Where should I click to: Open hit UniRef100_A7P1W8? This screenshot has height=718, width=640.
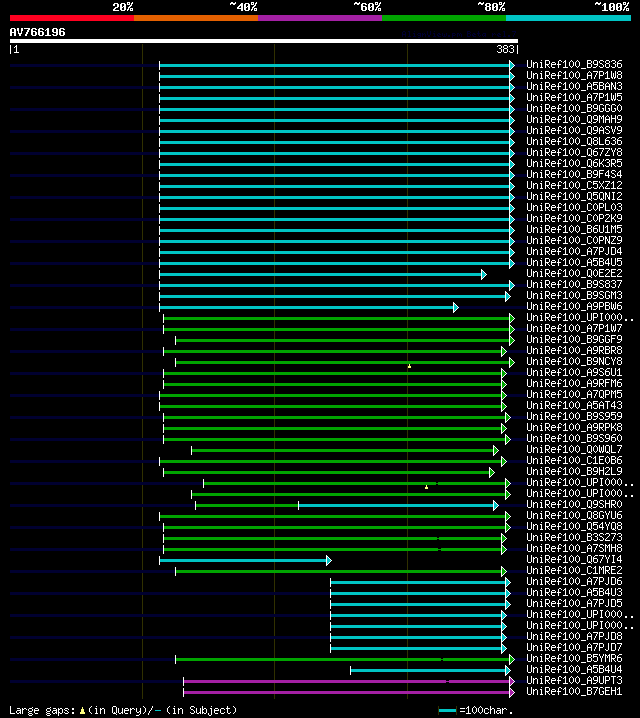click(x=574, y=76)
